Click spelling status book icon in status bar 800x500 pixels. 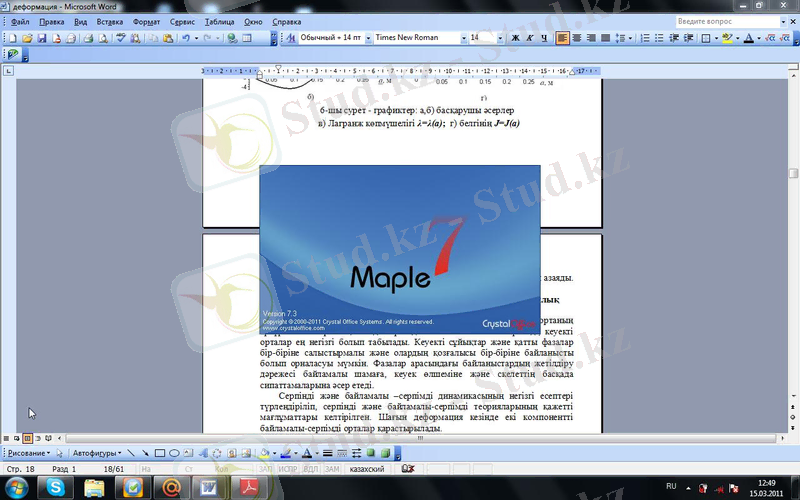[x=408, y=469]
